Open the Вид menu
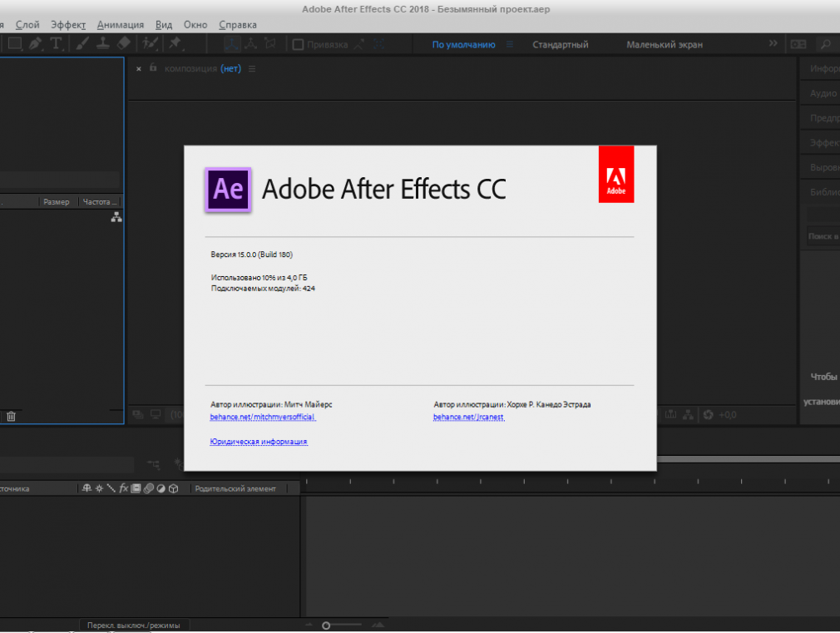The image size is (840, 633). click(164, 25)
